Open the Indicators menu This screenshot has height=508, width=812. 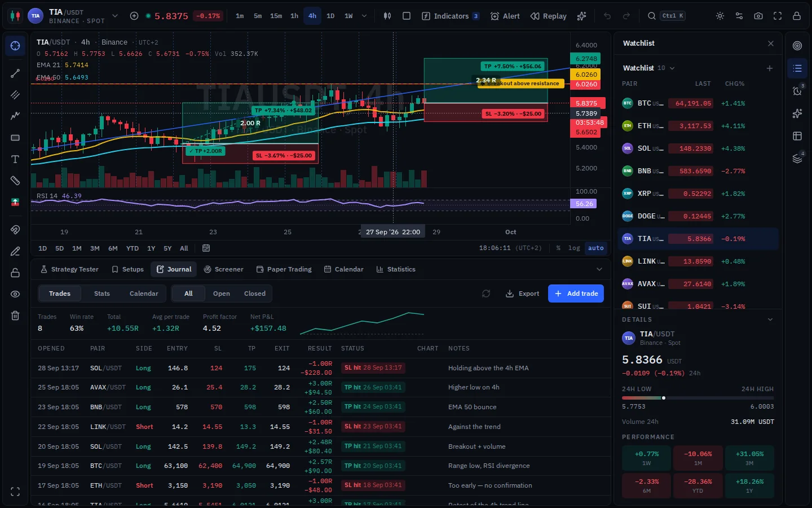(x=451, y=16)
